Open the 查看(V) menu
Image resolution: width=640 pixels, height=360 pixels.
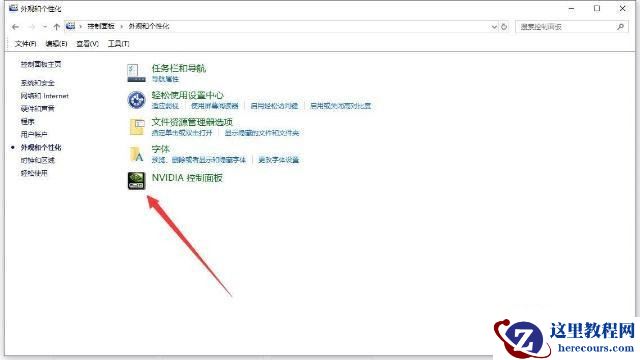(x=87, y=44)
